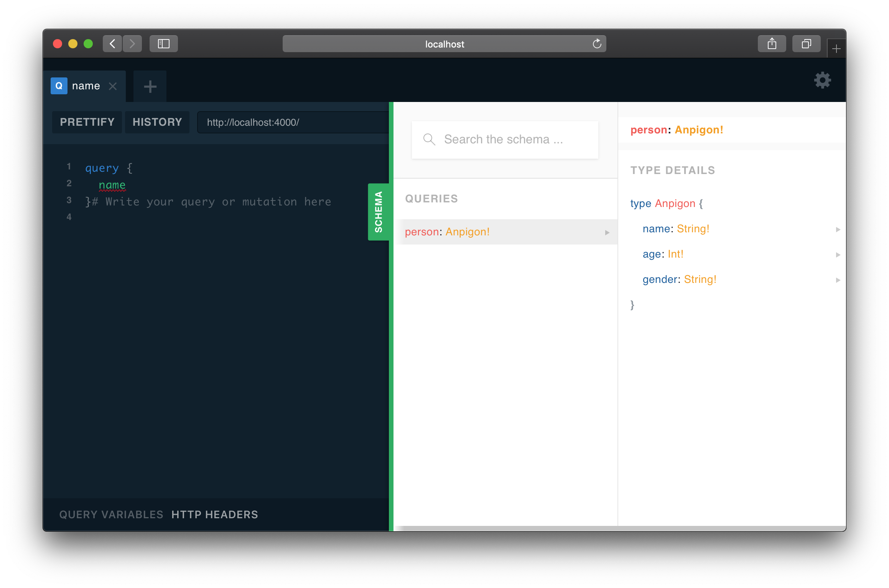Open the QUERY VARIABLES tab
The image size is (889, 588).
tap(111, 514)
